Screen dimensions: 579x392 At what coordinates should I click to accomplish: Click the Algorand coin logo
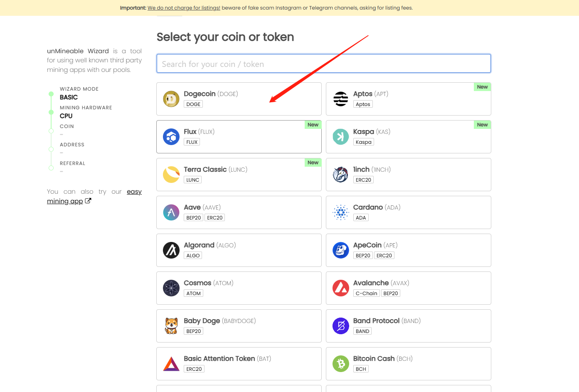(x=171, y=250)
